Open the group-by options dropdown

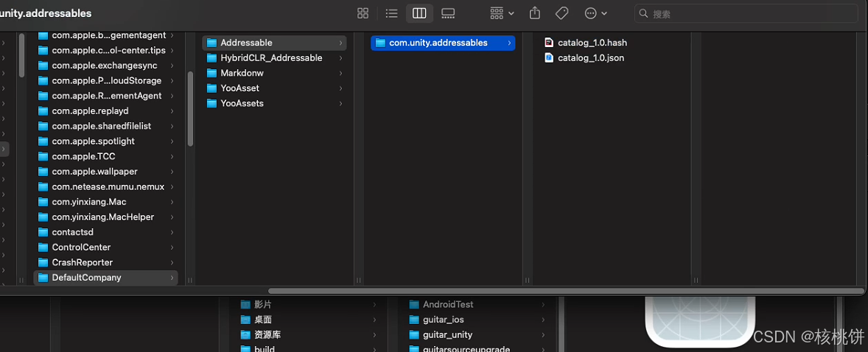pos(502,13)
